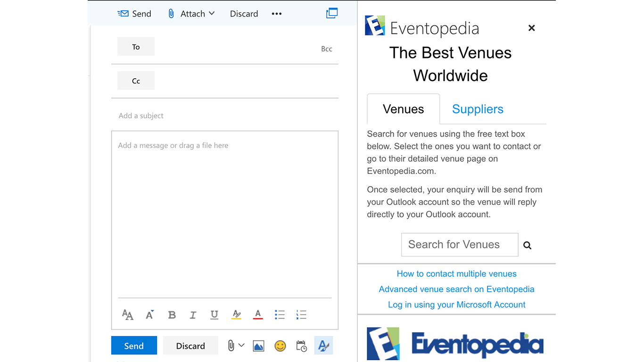Open the three-dot more options menu
This screenshot has height=362, width=644.
coord(277,14)
